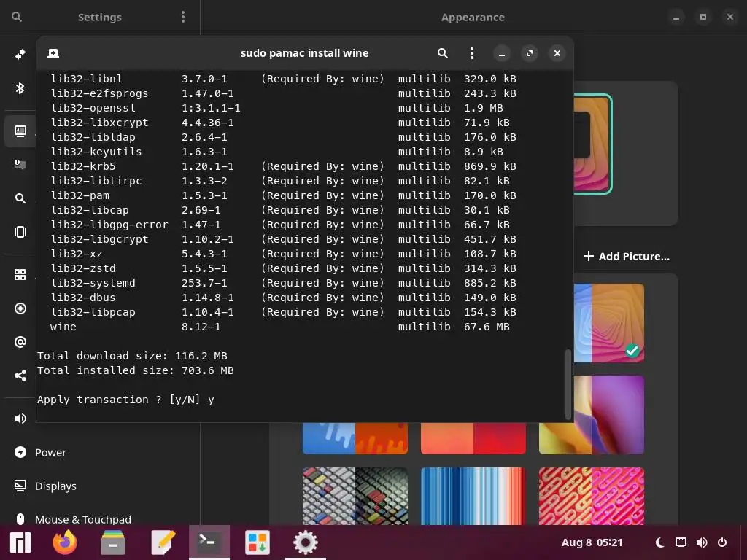The image size is (747, 560).
Task: Select Sound speaker icon in Settings sidebar
Action: coord(20,419)
